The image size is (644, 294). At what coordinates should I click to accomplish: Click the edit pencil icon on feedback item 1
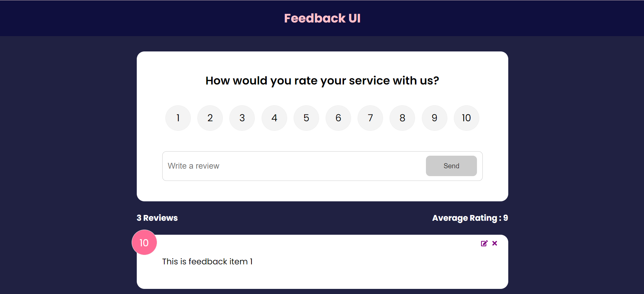pos(484,243)
